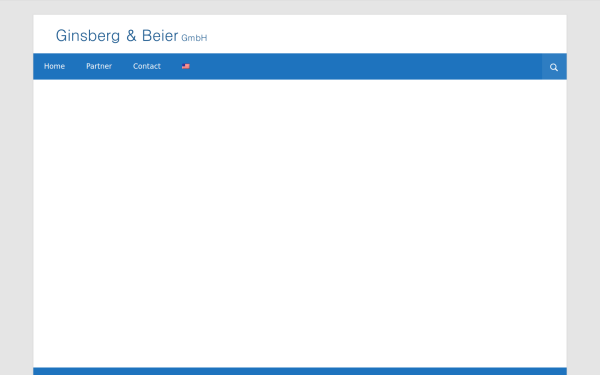Viewport: 600px width, 375px height.
Task: Switch language via the US flag icon
Action: coord(186,66)
